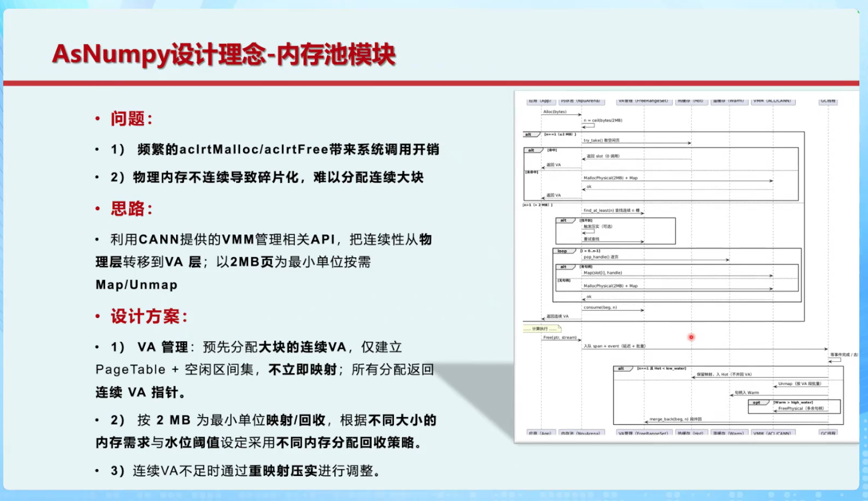Screen dimensions: 868x501
Task: Toggle the alt [n==1 且 Hot < low_water] block
Action: point(623,368)
